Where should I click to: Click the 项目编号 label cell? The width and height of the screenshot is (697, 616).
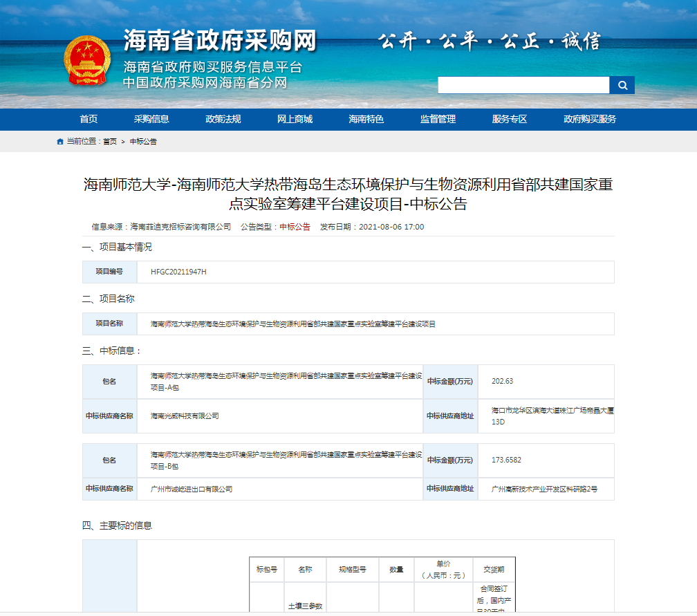[x=109, y=272]
